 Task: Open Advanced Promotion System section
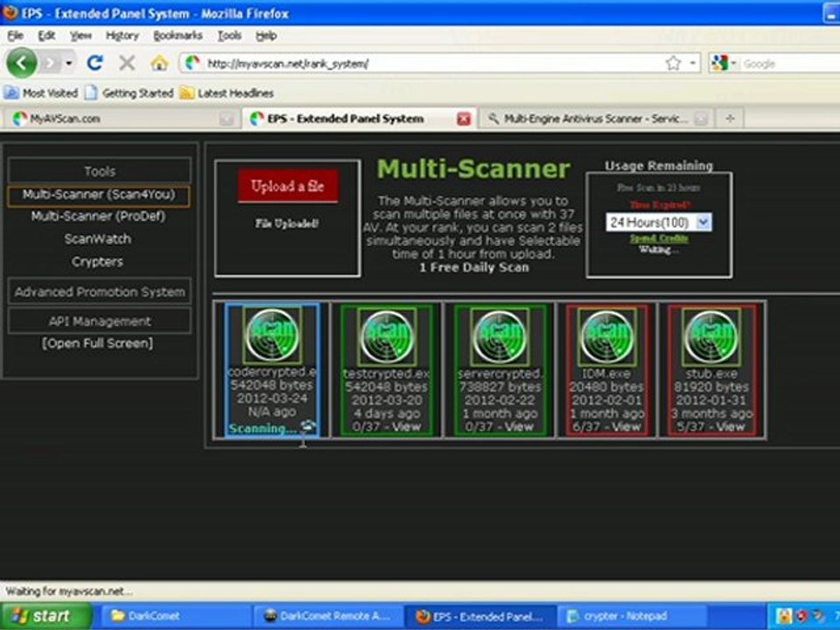[x=100, y=292]
